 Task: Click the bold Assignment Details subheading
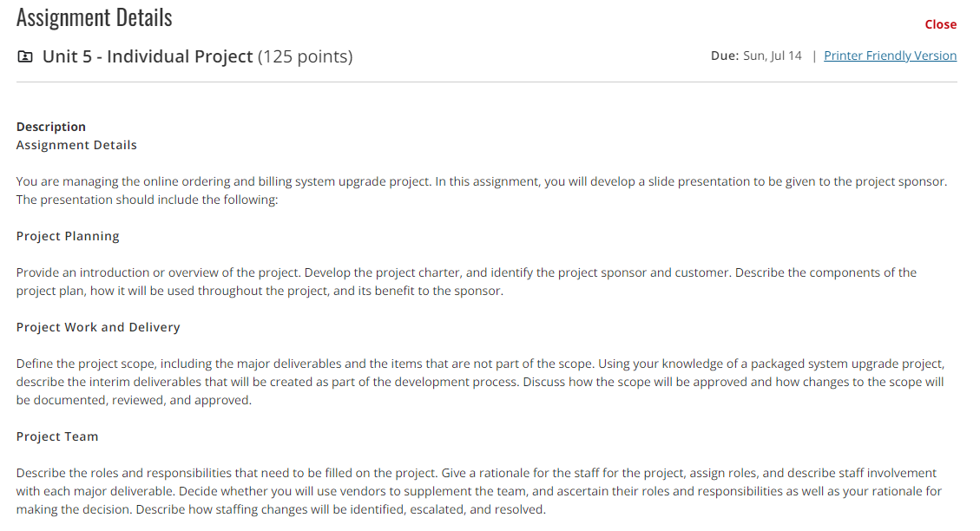click(x=76, y=145)
